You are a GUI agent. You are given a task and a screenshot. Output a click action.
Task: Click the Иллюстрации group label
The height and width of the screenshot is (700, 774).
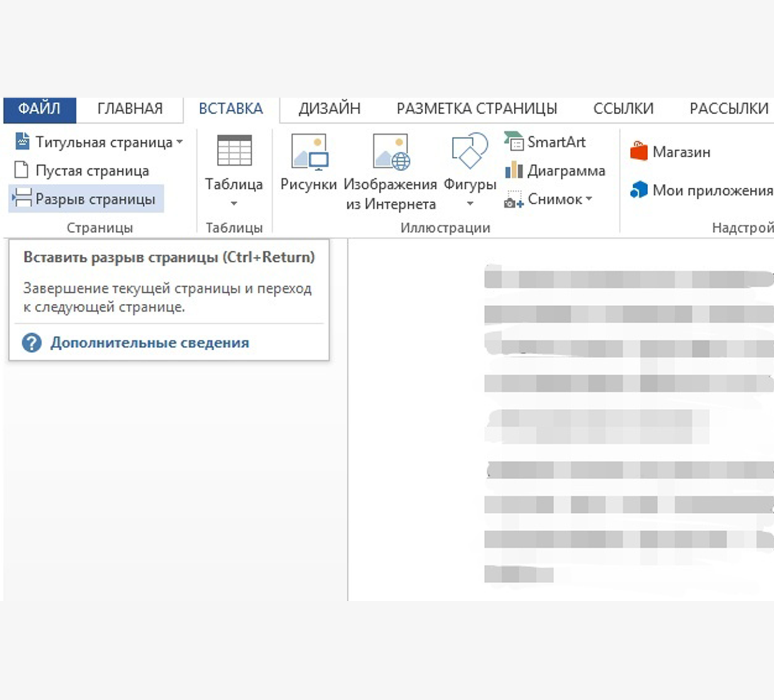point(445,228)
